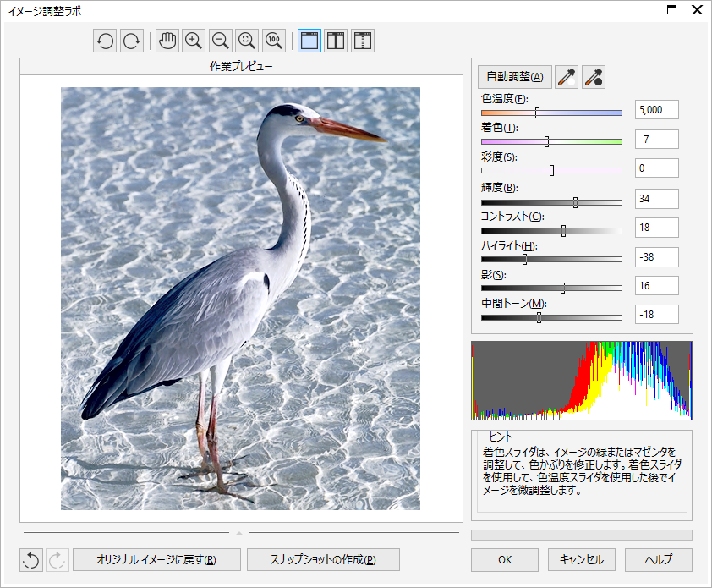Switch to before and after full preview
This screenshot has height=588, width=712.
click(336, 41)
